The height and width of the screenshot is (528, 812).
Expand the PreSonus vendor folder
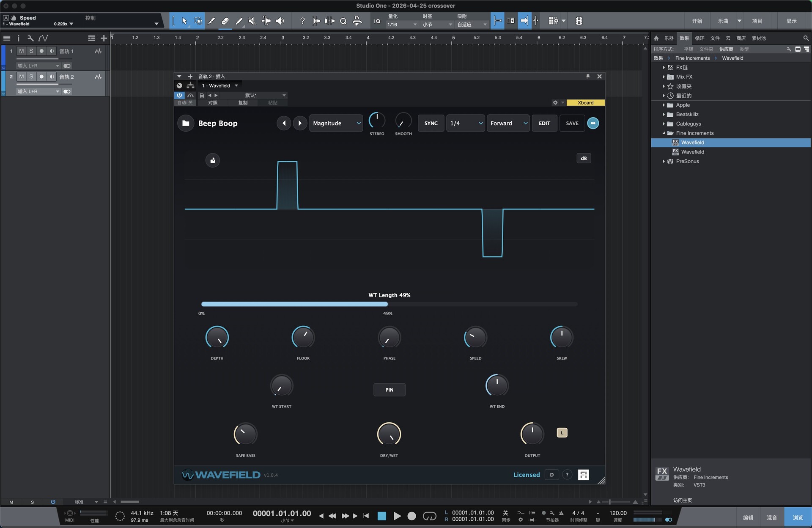[664, 161]
